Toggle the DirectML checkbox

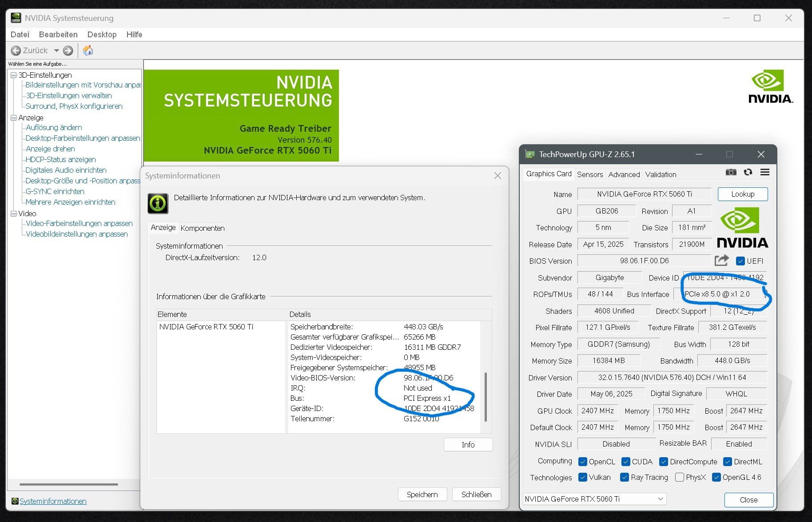tap(728, 462)
